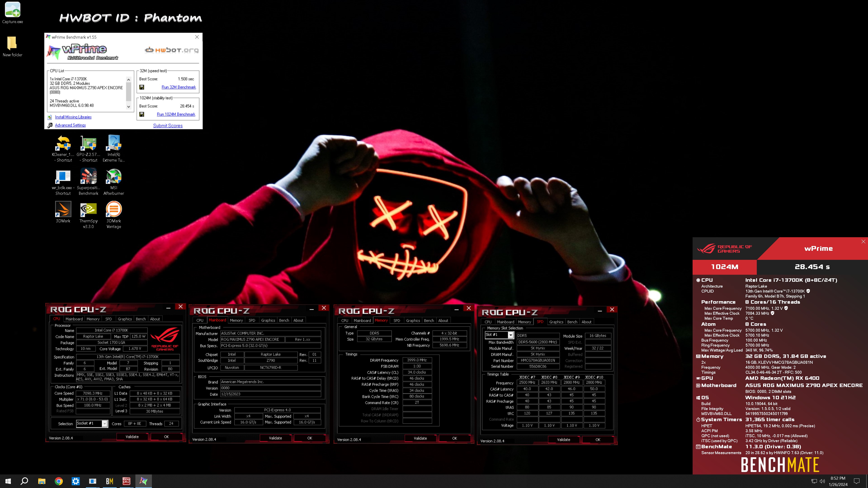Image resolution: width=868 pixels, height=488 pixels.
Task: Click the 28.454 s result in BenchMate
Action: [x=812, y=267]
